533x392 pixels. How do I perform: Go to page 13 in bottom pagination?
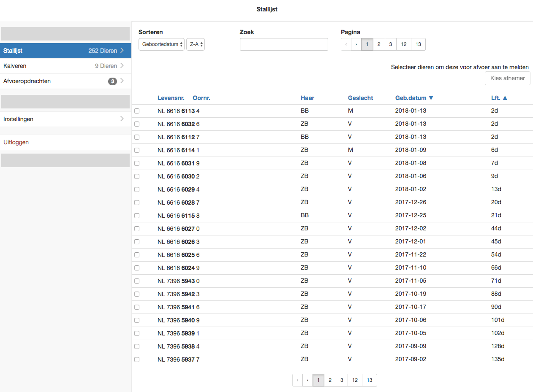(x=370, y=380)
